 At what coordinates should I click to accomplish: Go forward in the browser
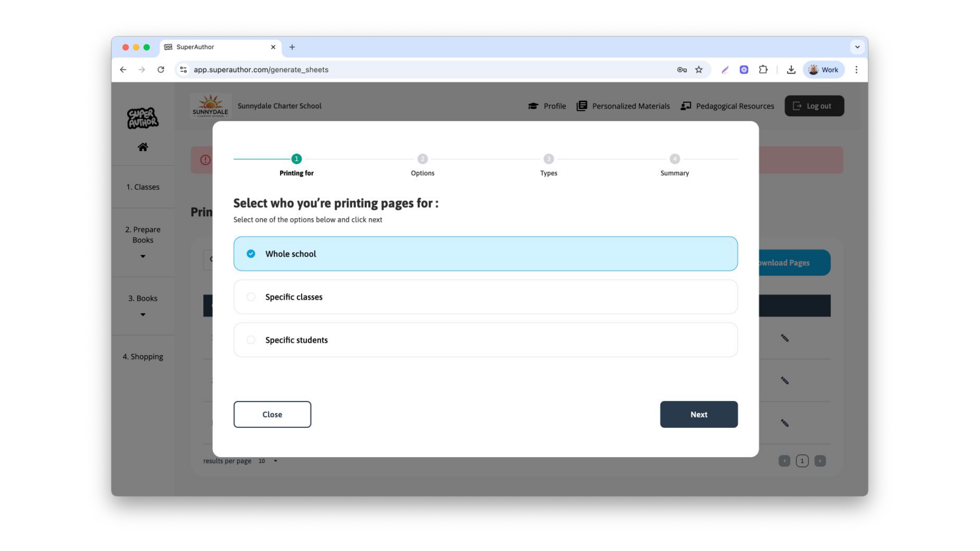coord(141,70)
